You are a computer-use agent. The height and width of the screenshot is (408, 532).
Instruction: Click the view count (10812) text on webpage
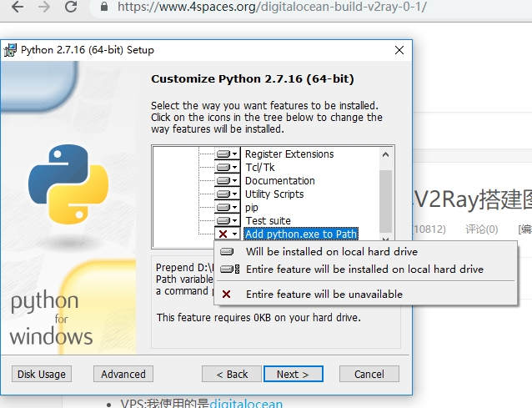click(x=429, y=229)
